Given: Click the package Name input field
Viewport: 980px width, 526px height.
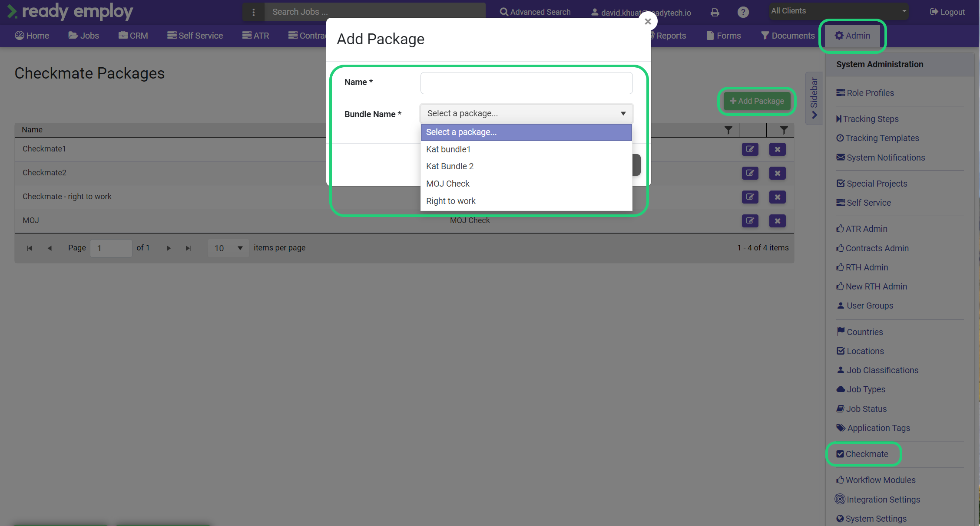Looking at the screenshot, I should (x=526, y=83).
